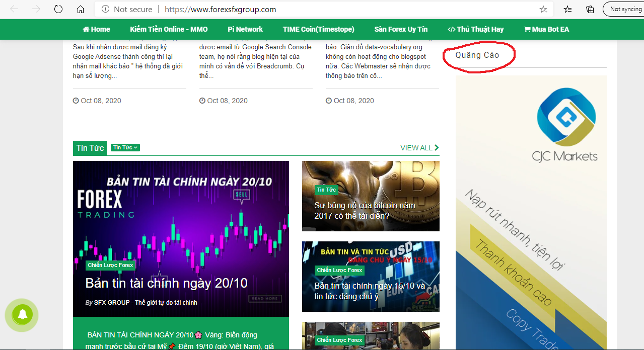644x350 pixels.
Task: Open TIME Coin(Timestope) menu item
Action: tap(319, 29)
